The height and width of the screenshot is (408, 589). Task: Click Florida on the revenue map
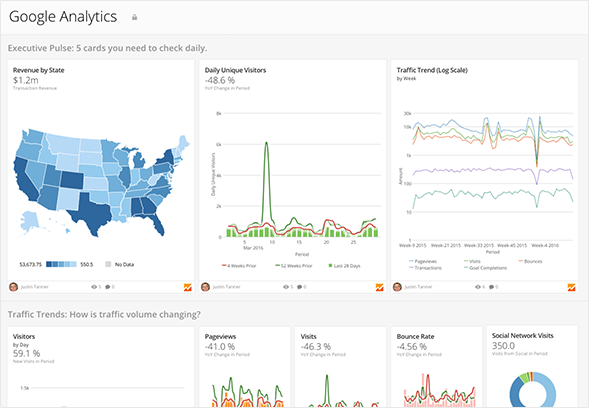[157, 224]
